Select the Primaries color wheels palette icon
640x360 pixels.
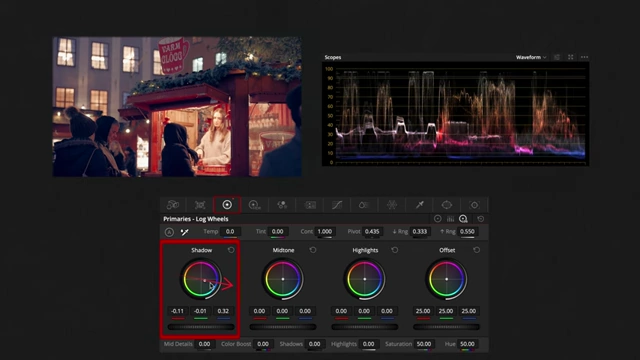pyautogui.click(x=227, y=204)
